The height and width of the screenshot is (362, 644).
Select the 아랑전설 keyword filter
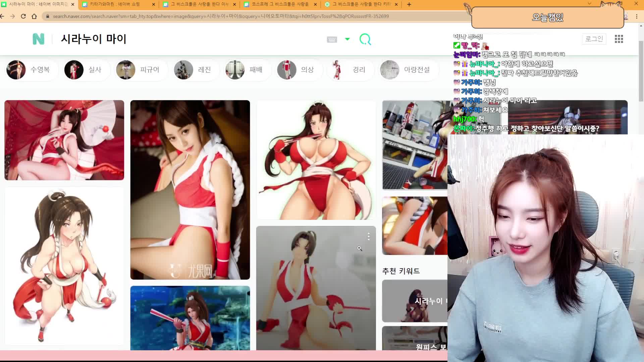tap(409, 70)
